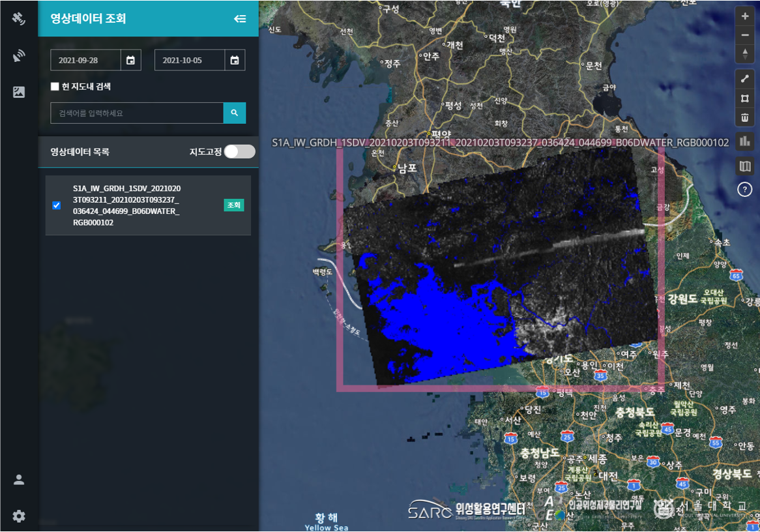
Task: Zoom out on the map
Action: [745, 35]
